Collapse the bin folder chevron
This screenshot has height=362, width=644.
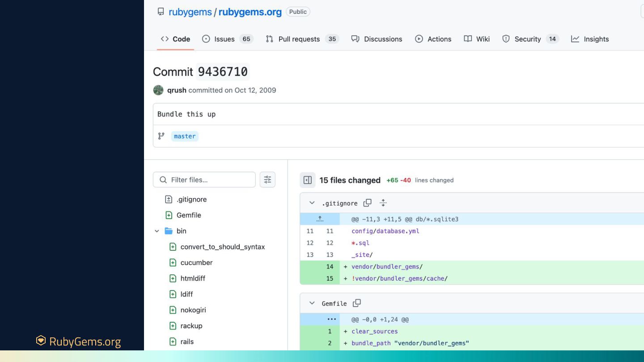157,231
